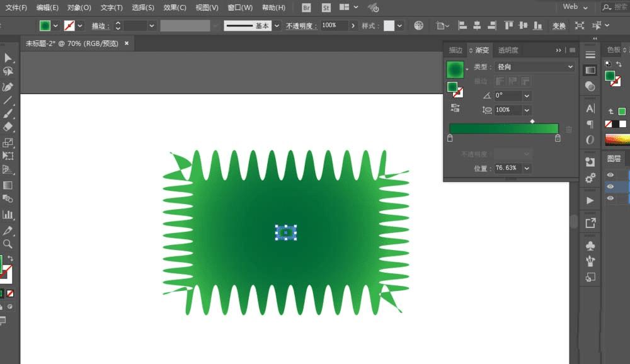Image resolution: width=630 pixels, height=364 pixels.
Task: Select the Column Graph tool
Action: point(8,215)
